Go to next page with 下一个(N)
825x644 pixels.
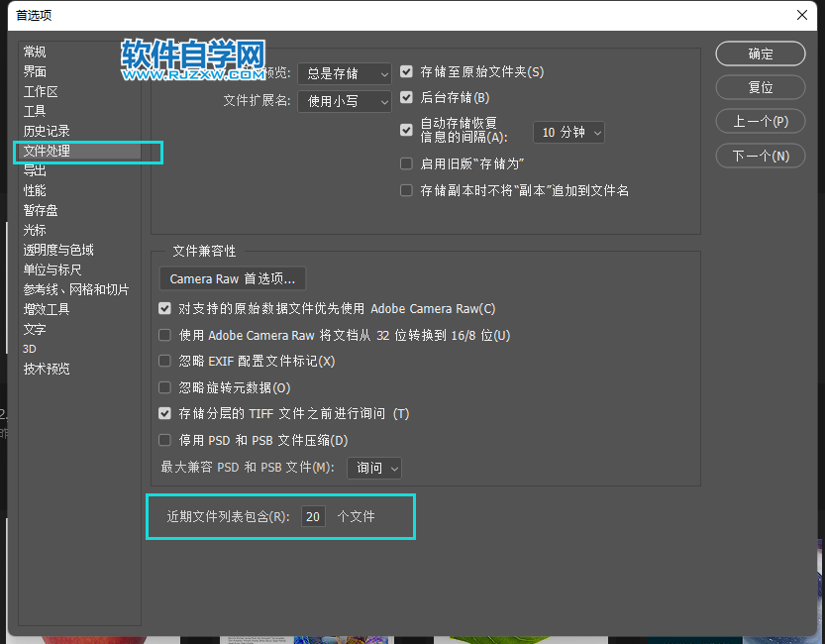[761, 156]
